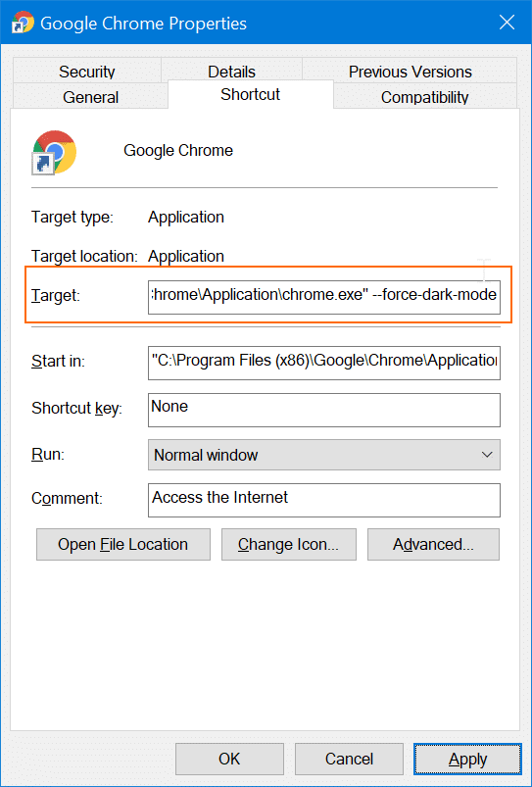Click inside the Target path field
Screen dimensions: 532x787
(324, 297)
